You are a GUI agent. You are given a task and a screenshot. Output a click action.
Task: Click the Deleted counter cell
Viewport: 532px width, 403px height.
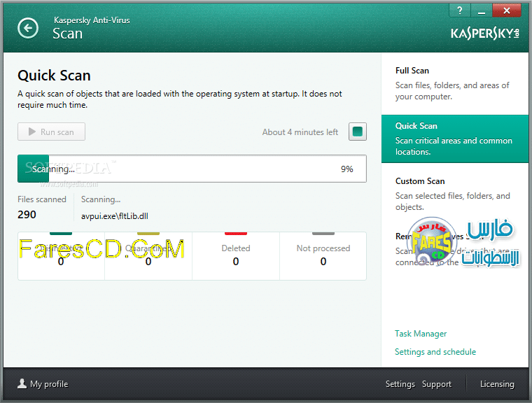pos(236,256)
